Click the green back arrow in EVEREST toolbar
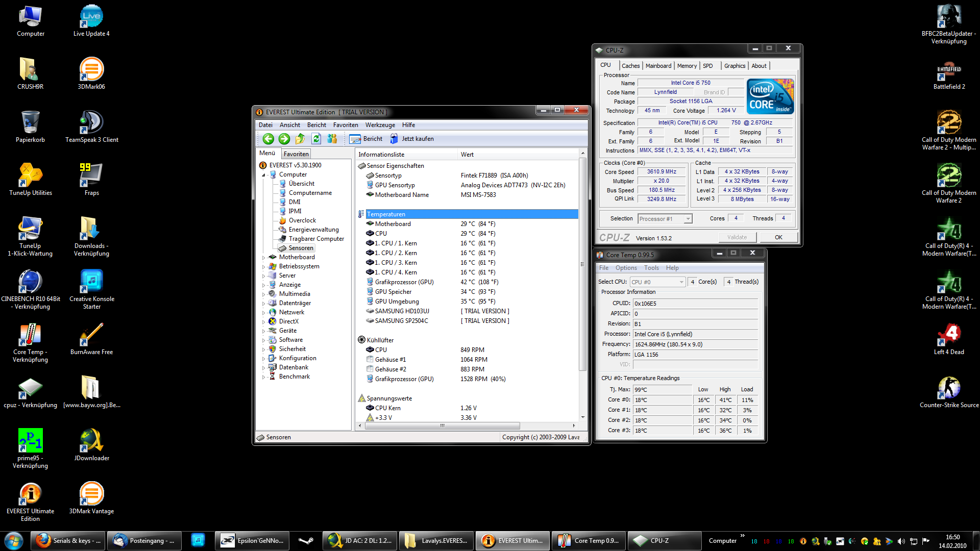Image resolution: width=980 pixels, height=551 pixels. 268,139
